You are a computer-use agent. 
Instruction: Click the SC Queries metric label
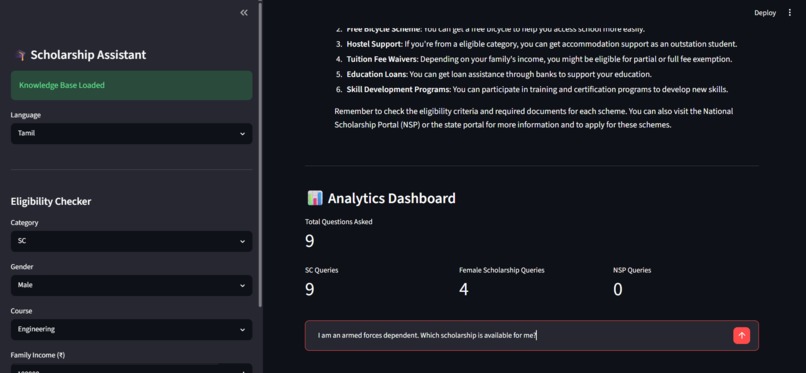[322, 270]
